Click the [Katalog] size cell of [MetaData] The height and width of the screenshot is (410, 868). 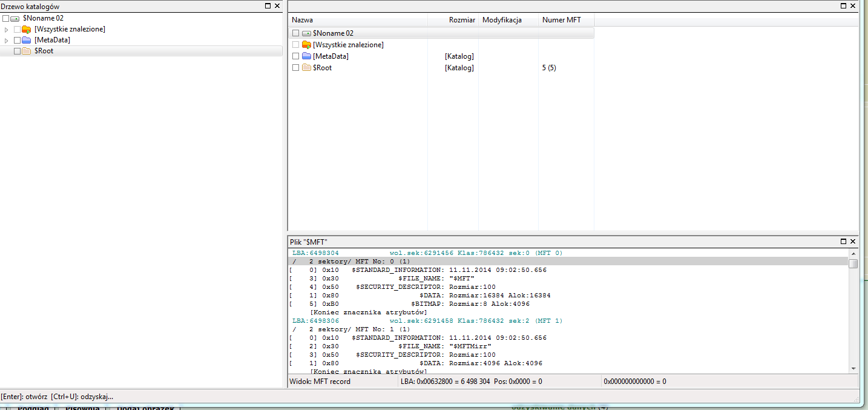point(459,56)
